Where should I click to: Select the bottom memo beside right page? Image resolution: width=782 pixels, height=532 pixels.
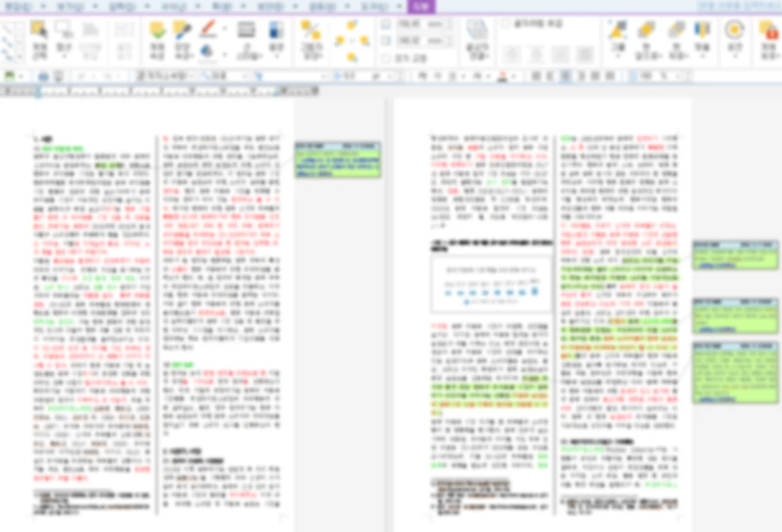[x=735, y=372]
